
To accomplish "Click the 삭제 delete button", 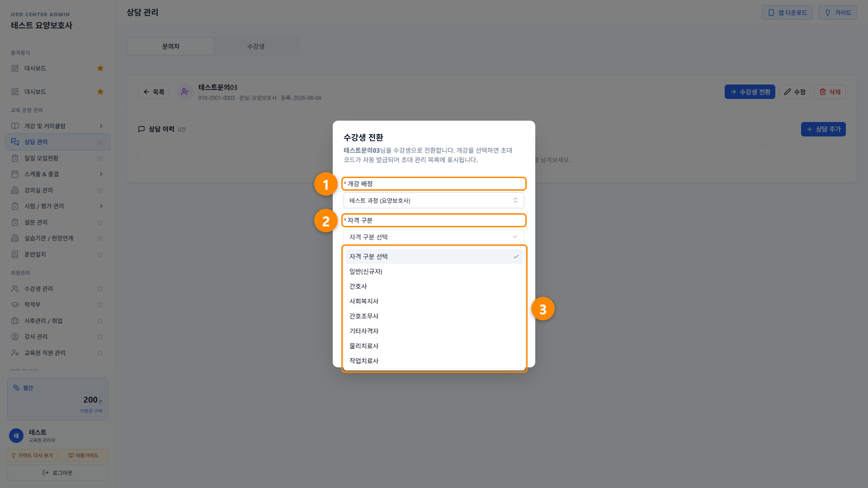I will (x=830, y=92).
